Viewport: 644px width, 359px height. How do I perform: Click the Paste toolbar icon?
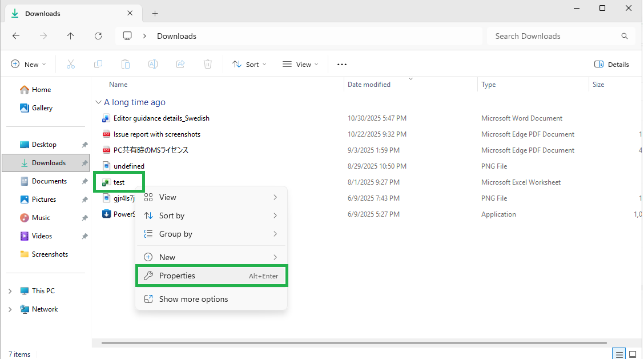pyautogui.click(x=126, y=64)
